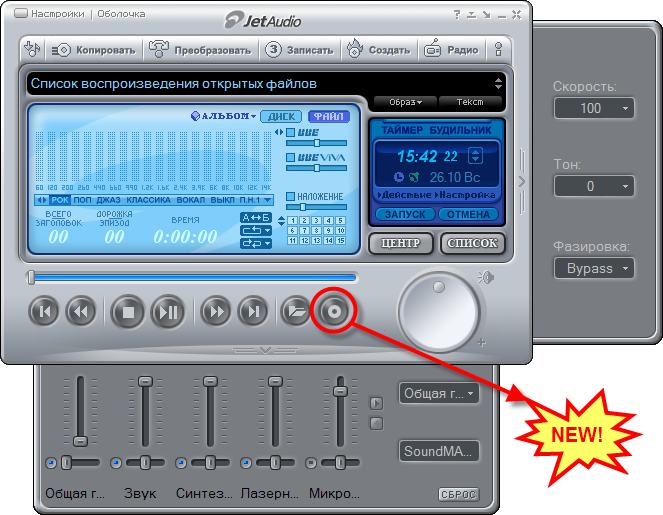Select the ФАЙЛ mode button
This screenshot has height=515, width=663.
coord(329,116)
